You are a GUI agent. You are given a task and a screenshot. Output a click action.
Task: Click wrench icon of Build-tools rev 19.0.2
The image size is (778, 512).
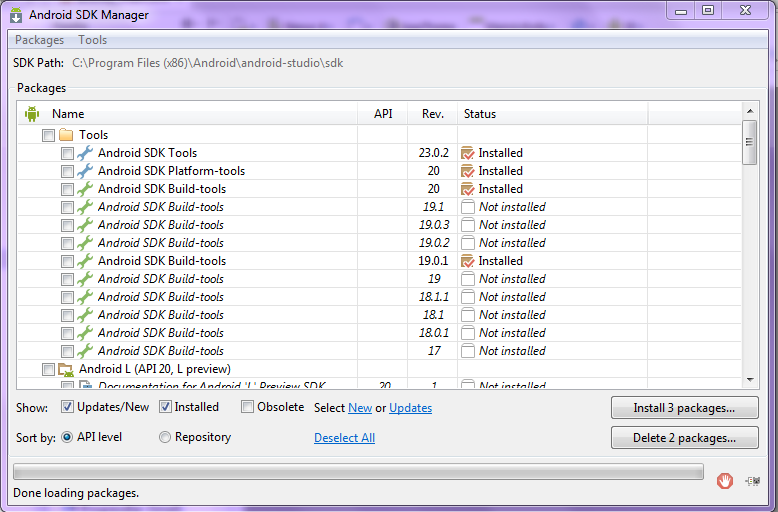[85, 243]
